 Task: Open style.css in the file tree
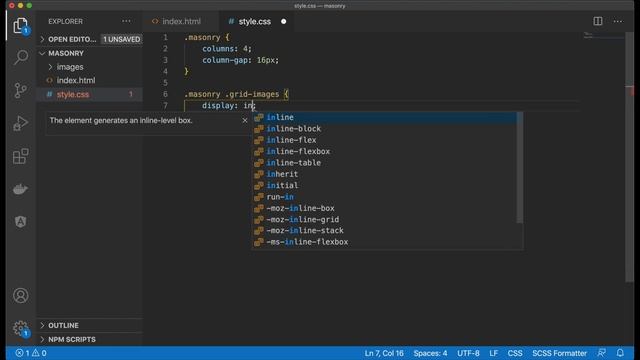(x=73, y=94)
